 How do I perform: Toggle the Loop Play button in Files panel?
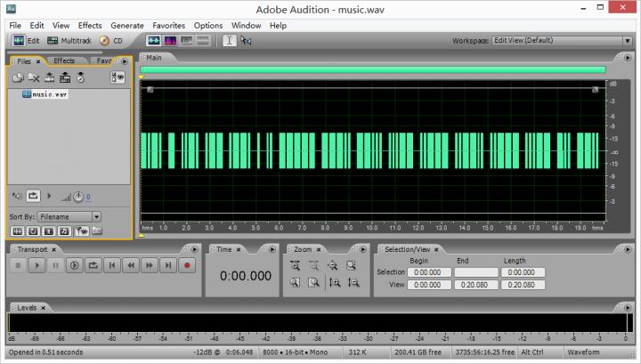34,196
